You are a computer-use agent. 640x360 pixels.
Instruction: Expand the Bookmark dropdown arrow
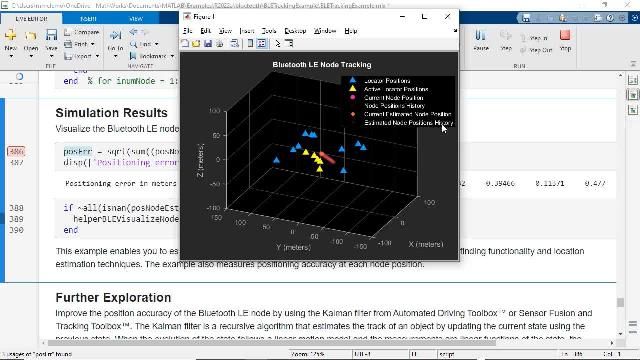click(172, 56)
